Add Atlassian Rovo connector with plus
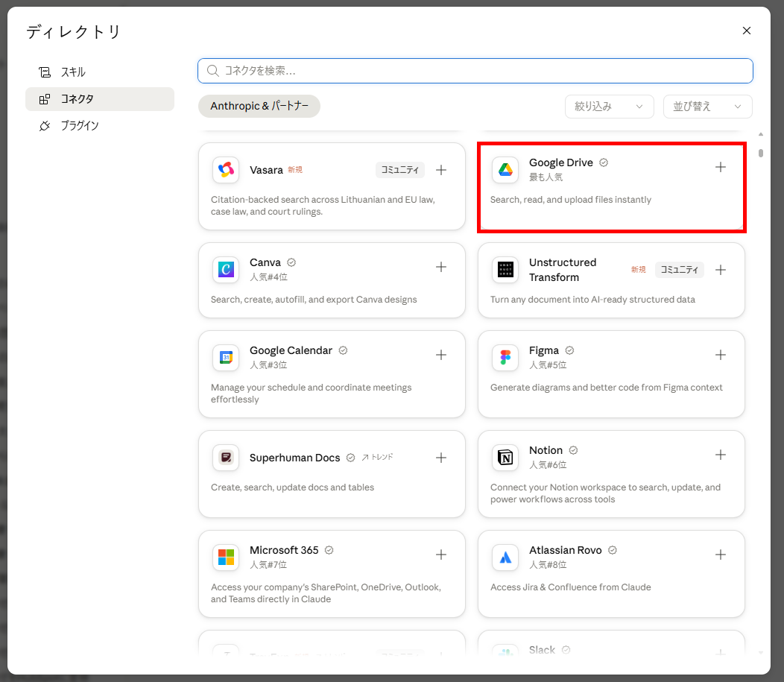The width and height of the screenshot is (784, 682). click(x=721, y=555)
